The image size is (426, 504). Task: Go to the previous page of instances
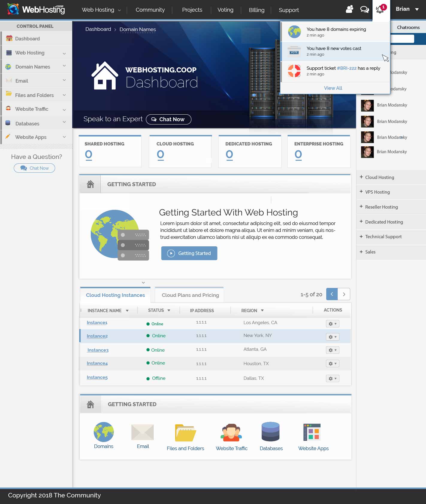tap(332, 294)
